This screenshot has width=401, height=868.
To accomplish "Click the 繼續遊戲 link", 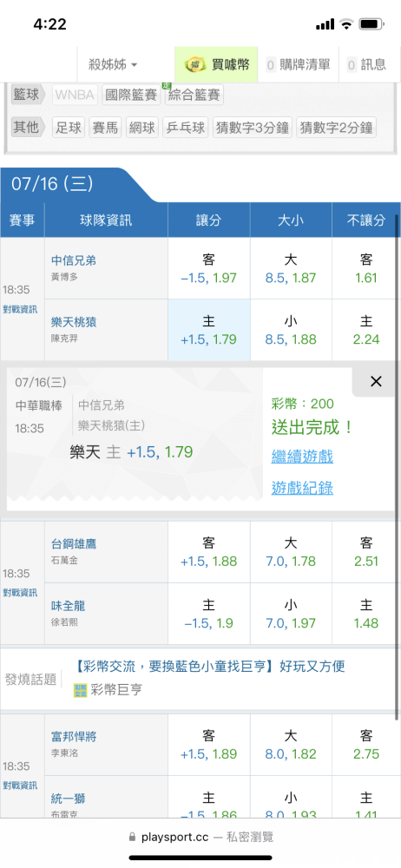I will (x=302, y=457).
